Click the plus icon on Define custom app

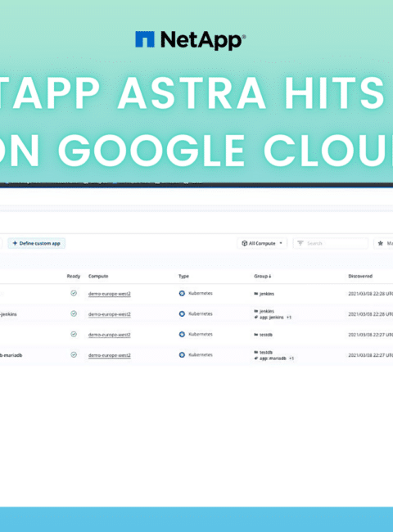(15, 243)
